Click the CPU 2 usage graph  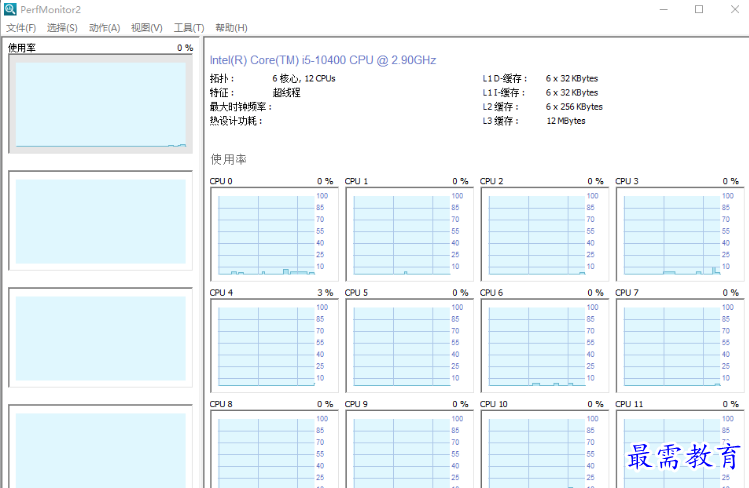click(536, 234)
